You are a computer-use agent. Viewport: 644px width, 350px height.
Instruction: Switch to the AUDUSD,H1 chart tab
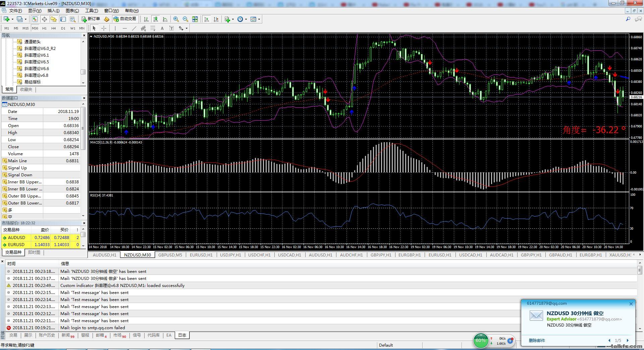(104, 255)
